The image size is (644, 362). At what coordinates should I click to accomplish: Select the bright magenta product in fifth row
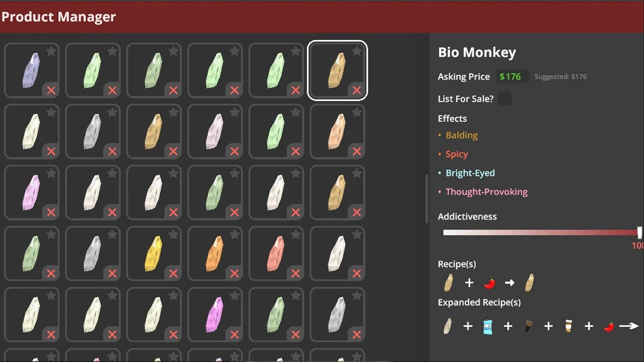pyautogui.click(x=215, y=314)
